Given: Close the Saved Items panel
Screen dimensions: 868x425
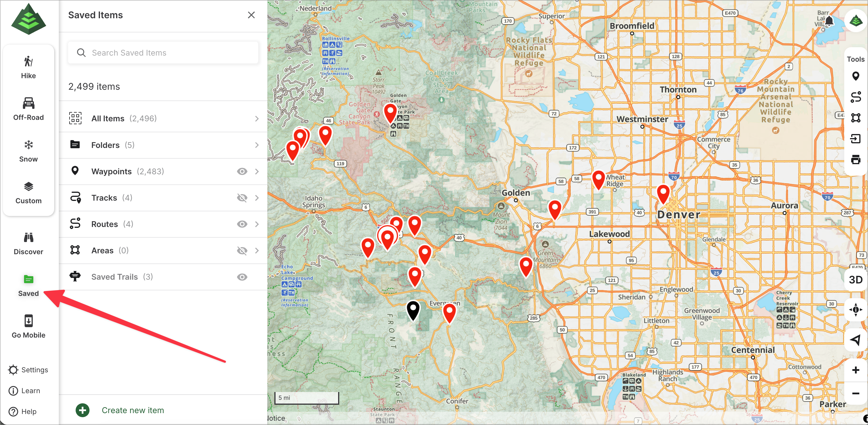Looking at the screenshot, I should (251, 15).
